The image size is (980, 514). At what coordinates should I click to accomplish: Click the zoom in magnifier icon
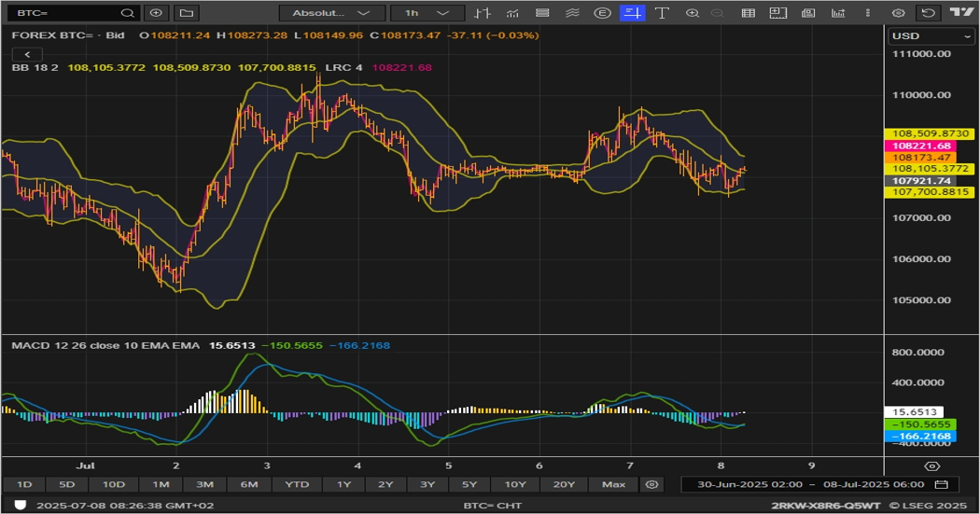692,12
